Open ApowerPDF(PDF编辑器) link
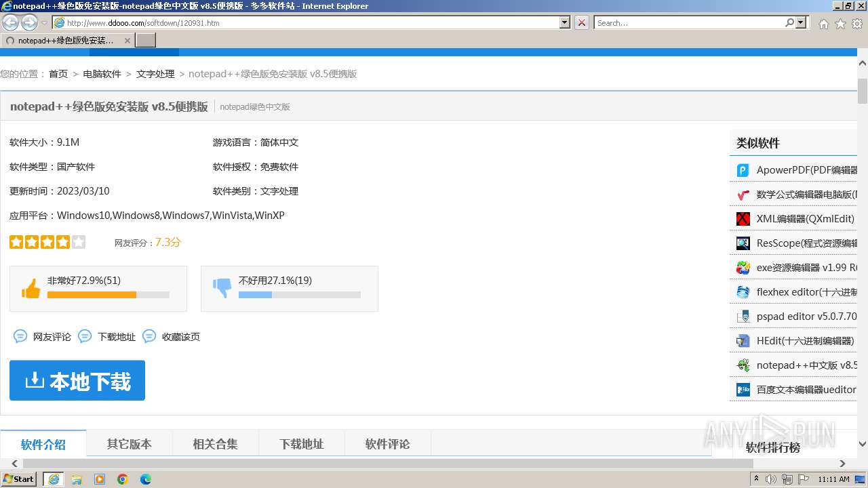Image resolution: width=868 pixels, height=488 pixels. 807,170
